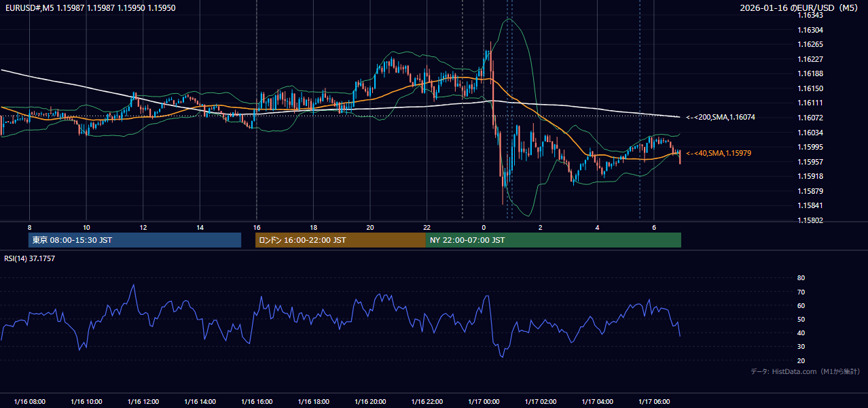Click hour tick '18' under price chart
This screenshot has height=408, width=868.
[313, 227]
